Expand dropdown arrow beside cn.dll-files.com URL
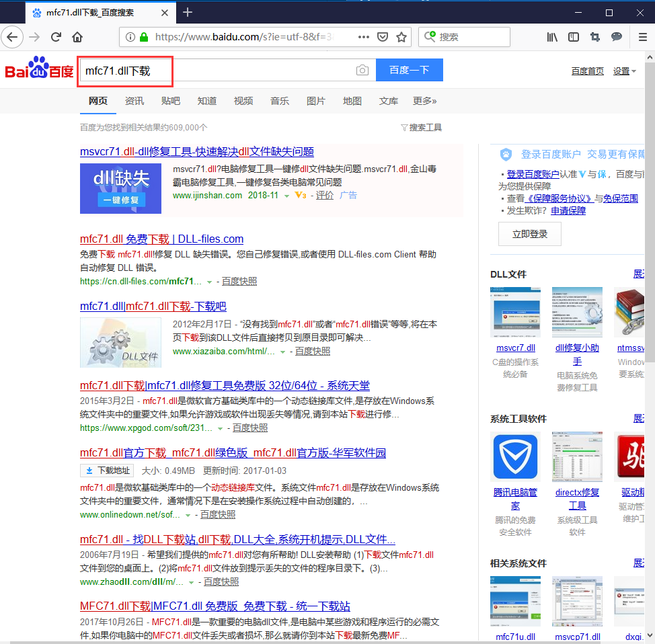Image resolution: width=655 pixels, height=644 pixels. pyautogui.click(x=209, y=282)
